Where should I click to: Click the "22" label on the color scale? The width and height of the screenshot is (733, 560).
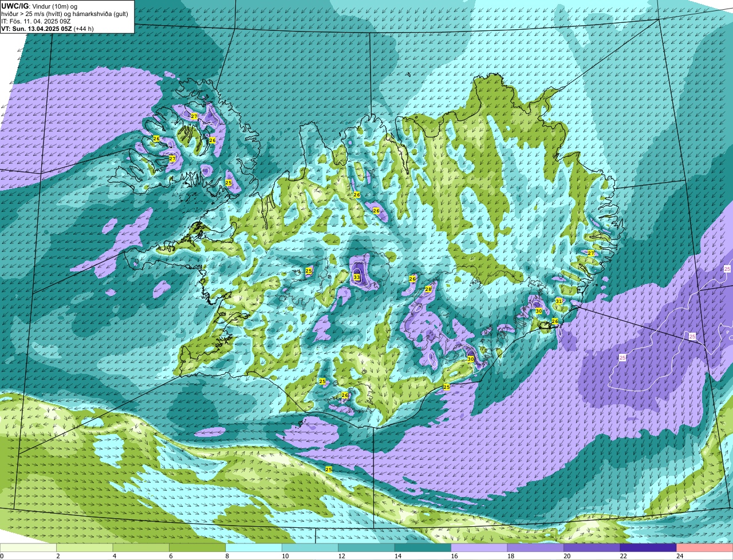click(623, 556)
